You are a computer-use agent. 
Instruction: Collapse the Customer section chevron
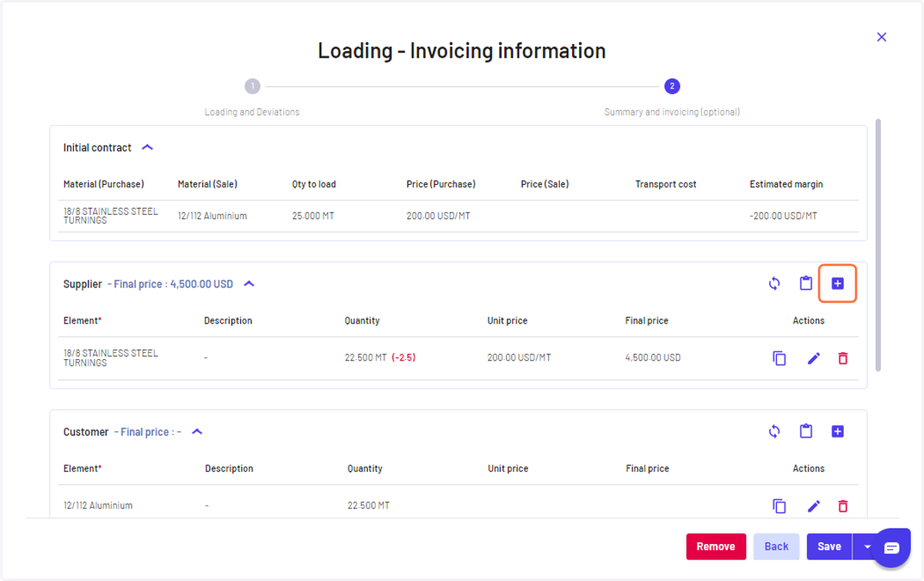point(197,432)
